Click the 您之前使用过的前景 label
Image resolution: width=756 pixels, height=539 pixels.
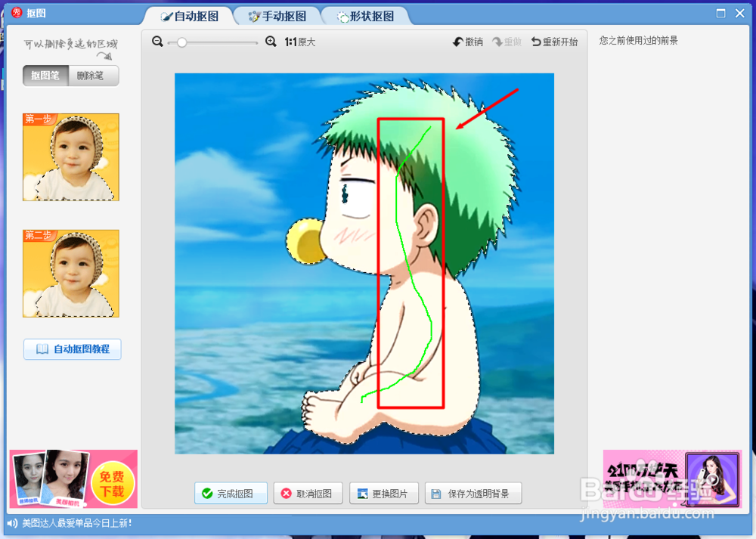coord(638,41)
